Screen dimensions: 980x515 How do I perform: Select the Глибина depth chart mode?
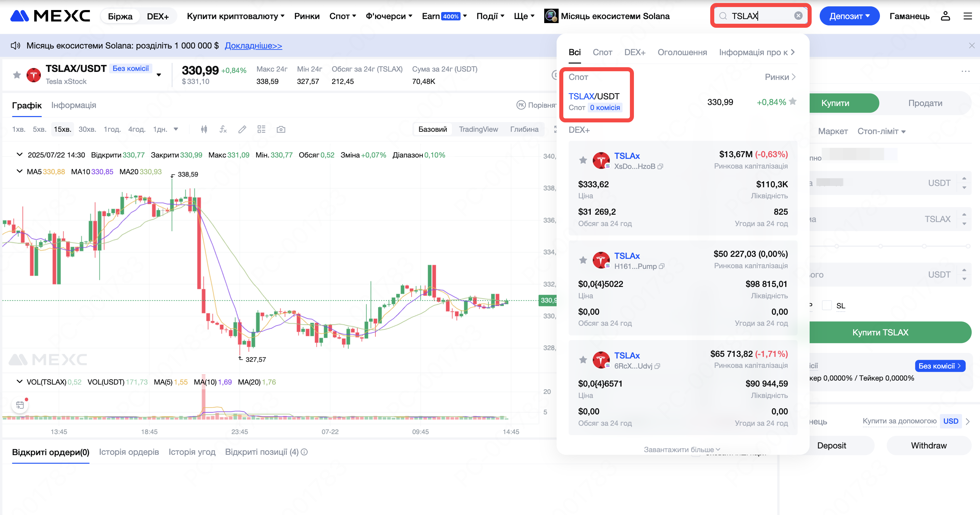(524, 129)
